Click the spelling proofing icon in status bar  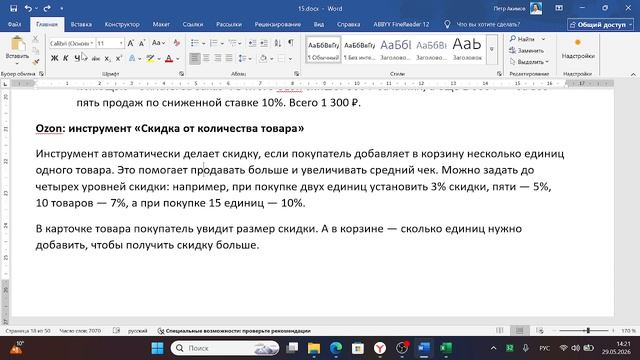tap(116, 331)
